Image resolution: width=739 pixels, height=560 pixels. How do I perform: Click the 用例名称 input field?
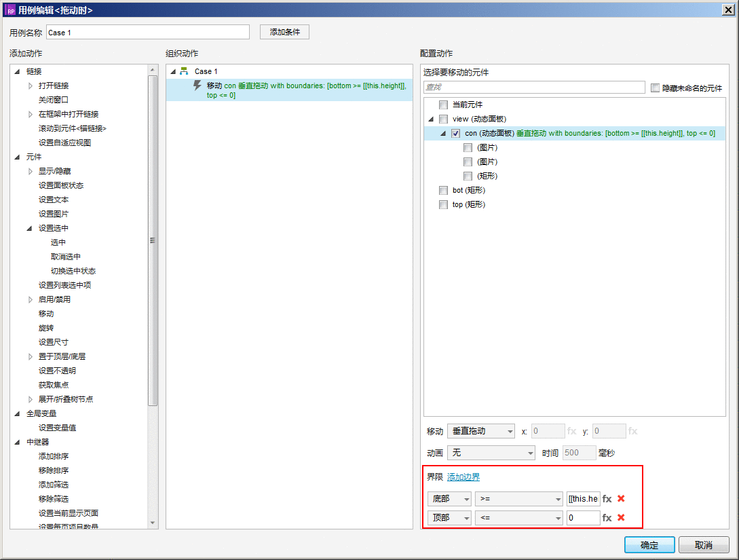[x=147, y=32]
